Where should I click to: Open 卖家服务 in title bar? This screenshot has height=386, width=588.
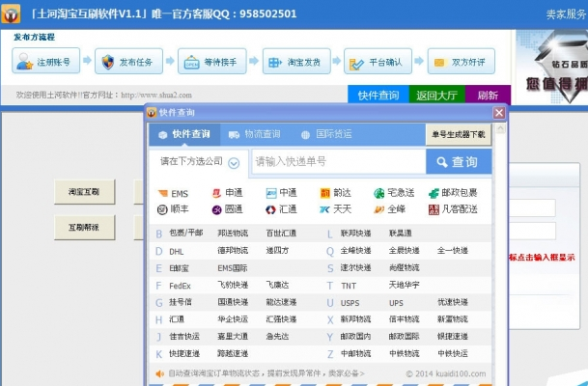[566, 14]
